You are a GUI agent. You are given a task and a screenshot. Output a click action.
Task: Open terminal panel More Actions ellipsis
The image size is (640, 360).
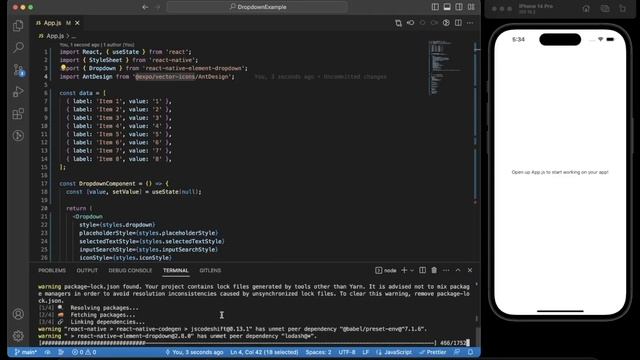446,270
